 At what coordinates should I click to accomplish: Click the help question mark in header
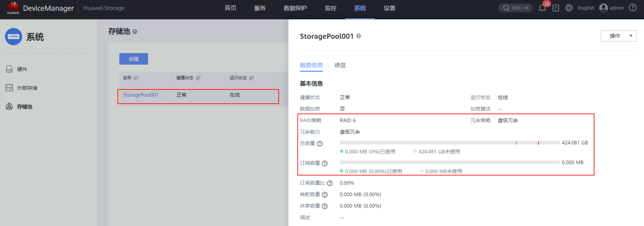click(632, 8)
